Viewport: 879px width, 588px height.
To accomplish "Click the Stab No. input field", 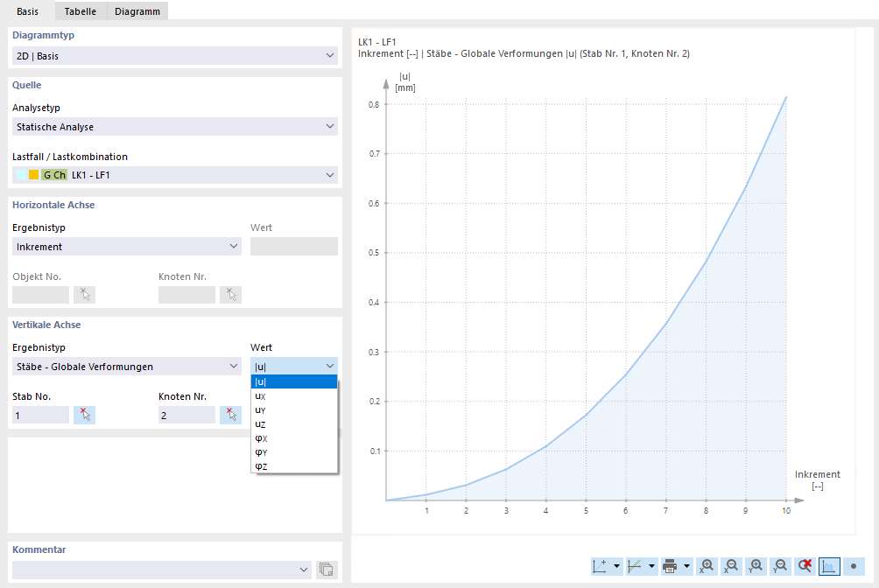I will (x=40, y=416).
